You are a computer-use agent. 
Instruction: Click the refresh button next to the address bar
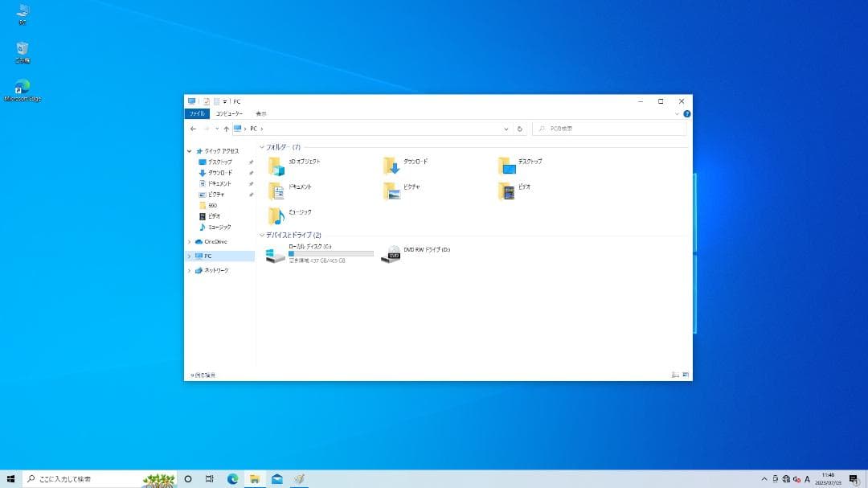click(x=519, y=129)
